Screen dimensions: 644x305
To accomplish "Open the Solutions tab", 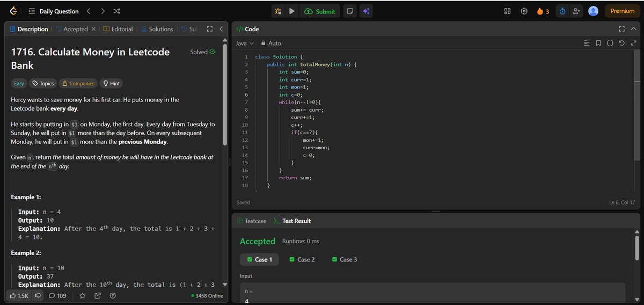I will point(157,29).
